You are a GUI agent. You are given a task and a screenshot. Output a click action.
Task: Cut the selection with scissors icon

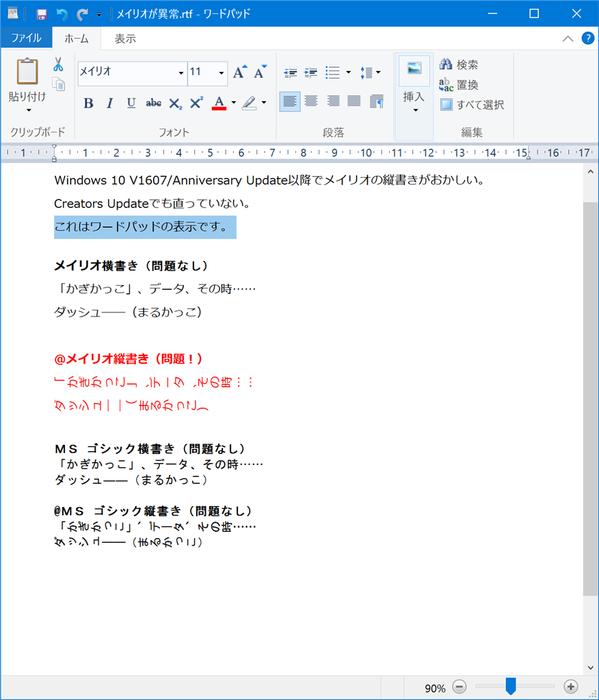58,64
